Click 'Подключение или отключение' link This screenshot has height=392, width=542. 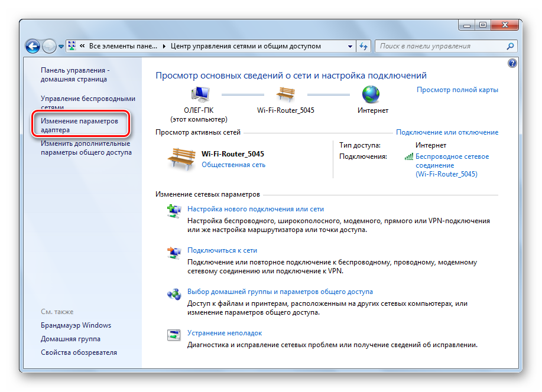(447, 132)
